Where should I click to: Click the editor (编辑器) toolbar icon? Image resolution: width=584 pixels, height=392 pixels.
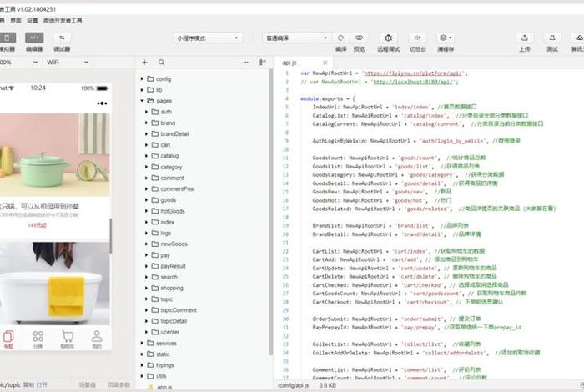click(34, 38)
